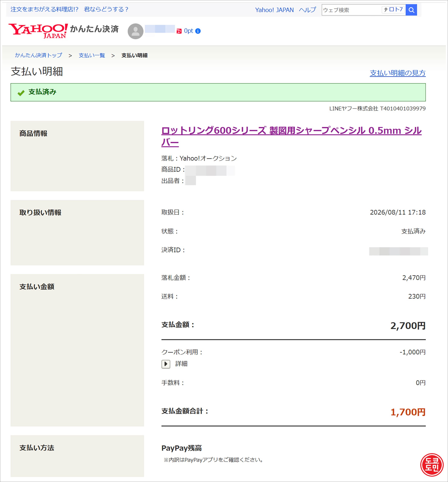This screenshot has width=448, height=482.
Task: Click the かんたん決済 service title
Action: click(x=94, y=29)
